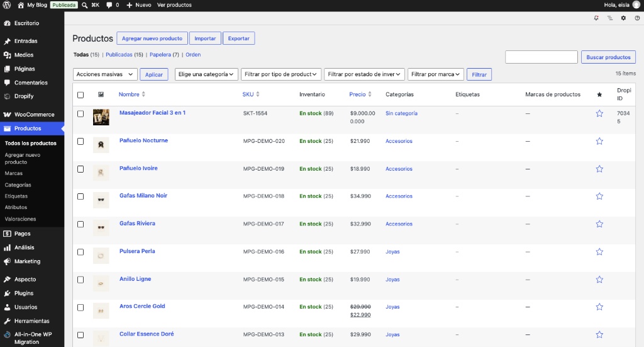Click the Aplicar button
The width and height of the screenshot is (644, 347).
pyautogui.click(x=154, y=74)
